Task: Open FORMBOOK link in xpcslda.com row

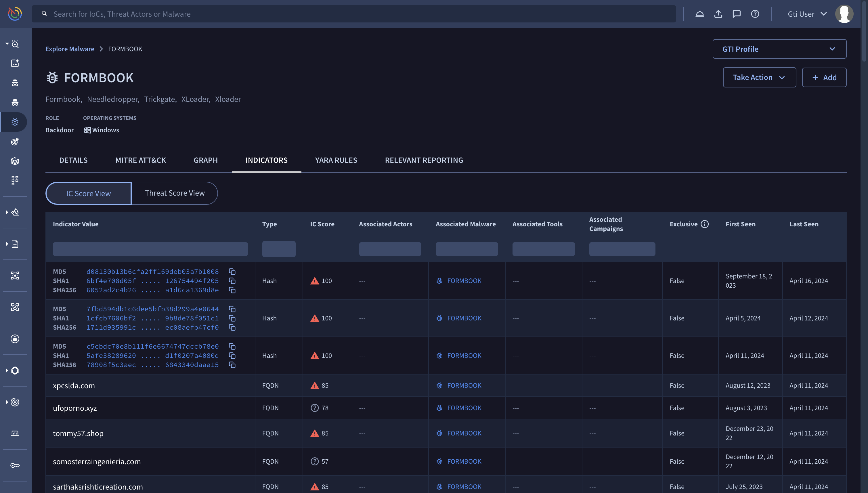Action: click(x=464, y=385)
